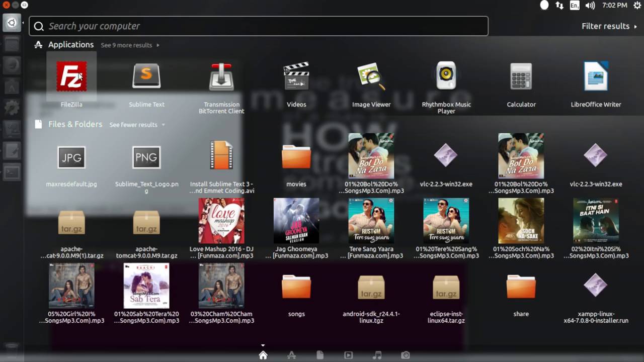Switch to the Photos lens
Screen dimensions: 644x362
406,355
